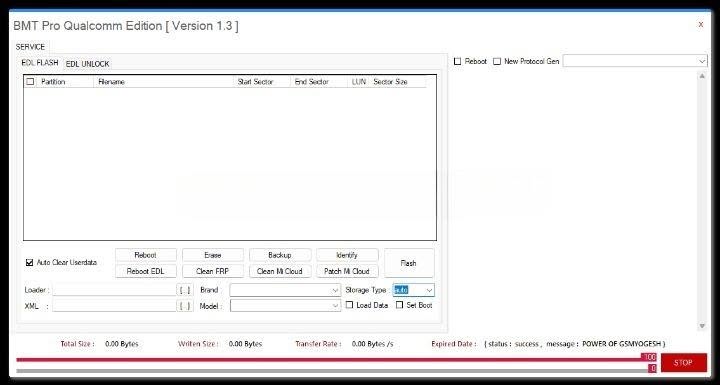This screenshot has width=720, height=385.
Task: Uncheck Auto Clear Userdata
Action: pos(30,263)
